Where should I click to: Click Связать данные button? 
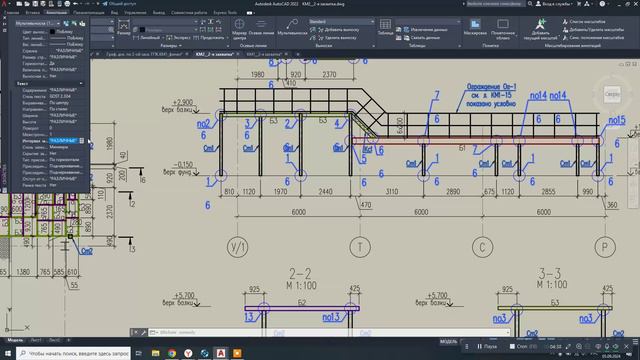point(422,38)
